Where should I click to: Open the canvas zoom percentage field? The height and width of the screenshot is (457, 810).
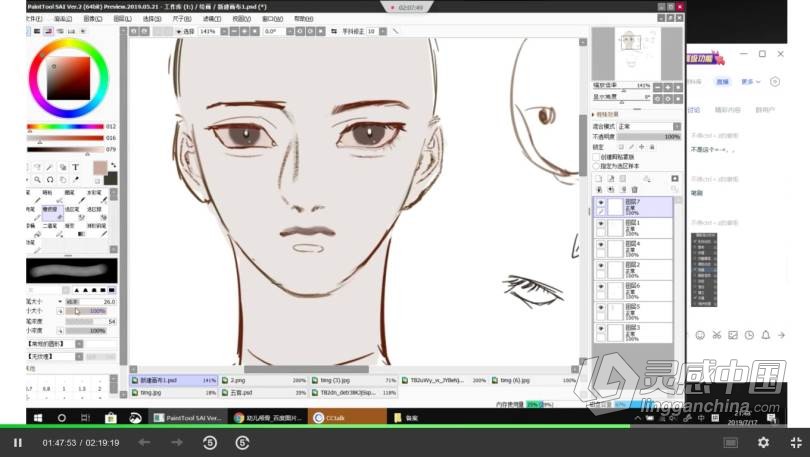208,31
